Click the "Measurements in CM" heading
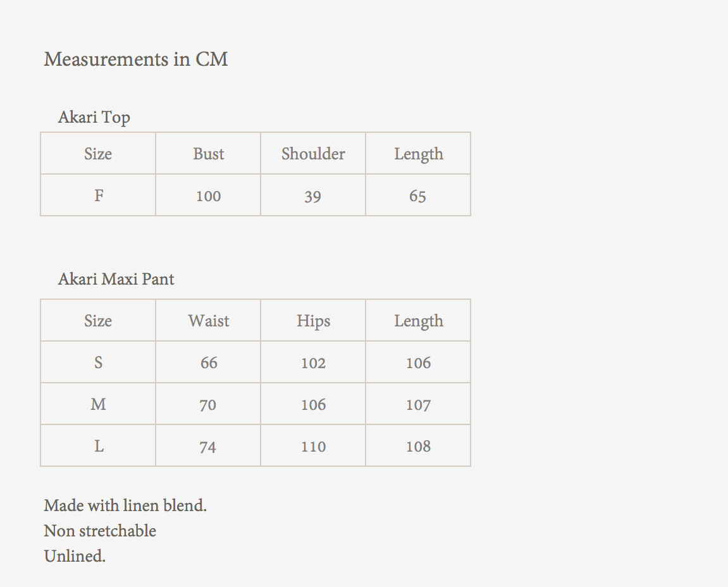This screenshot has width=728, height=587. point(136,59)
